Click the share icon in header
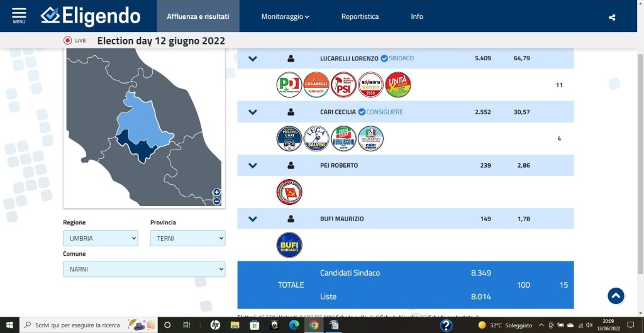 pyautogui.click(x=612, y=17)
